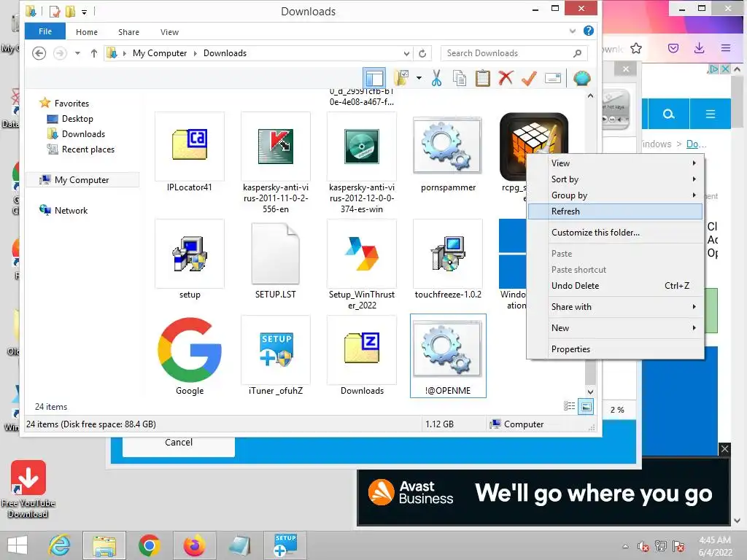Open Google Chrome from taskbar
Image resolution: width=747 pixels, height=560 pixels.
(149, 545)
